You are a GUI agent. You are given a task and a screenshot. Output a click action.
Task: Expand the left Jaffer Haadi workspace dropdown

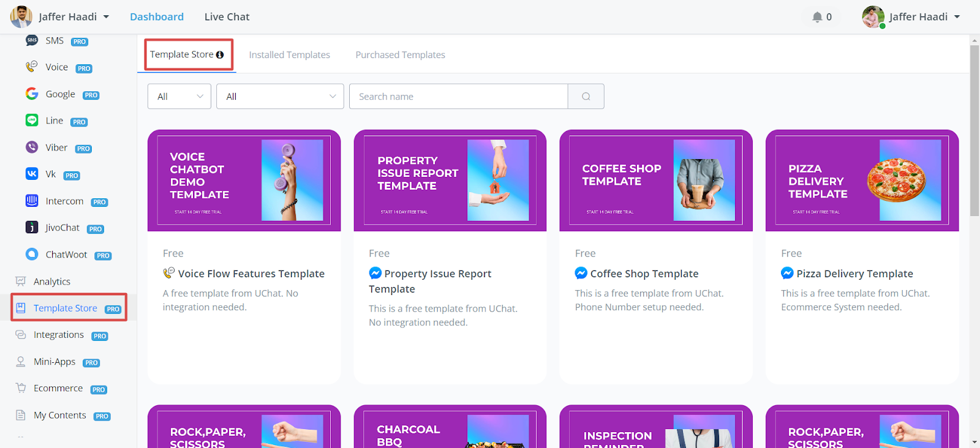[x=106, y=17]
